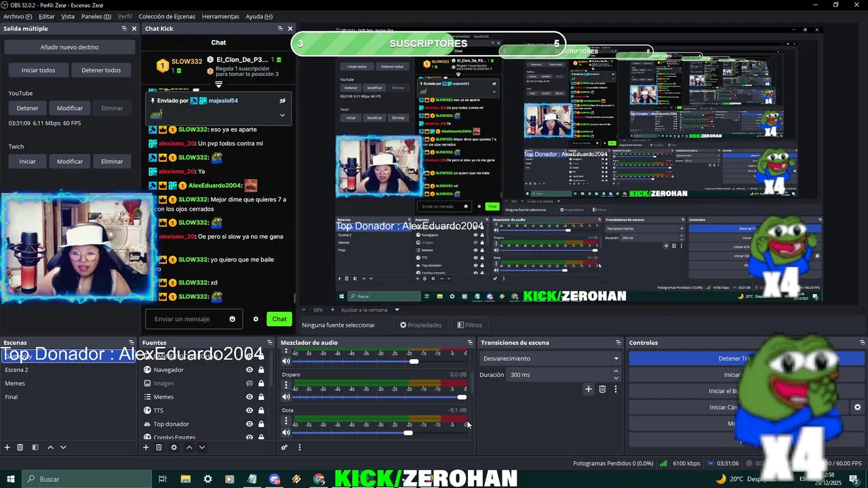Toggle visibility of Navegador source
The image size is (868, 488).
(x=250, y=370)
